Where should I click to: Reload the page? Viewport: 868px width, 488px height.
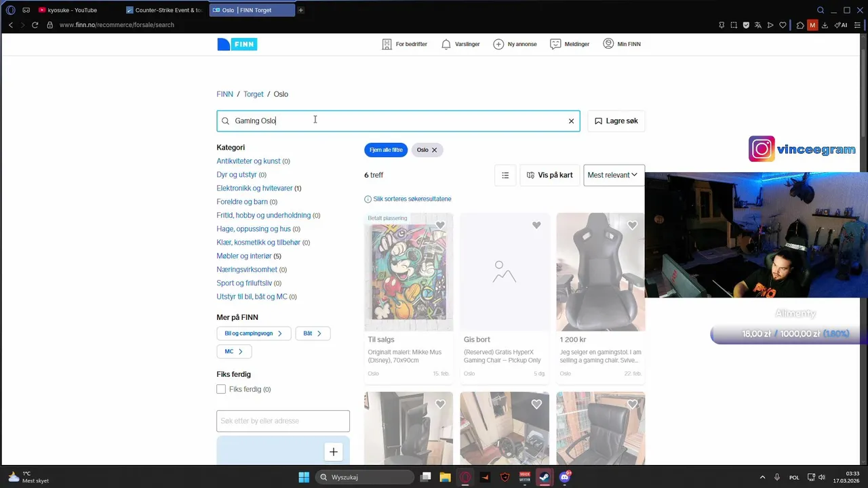click(x=35, y=25)
